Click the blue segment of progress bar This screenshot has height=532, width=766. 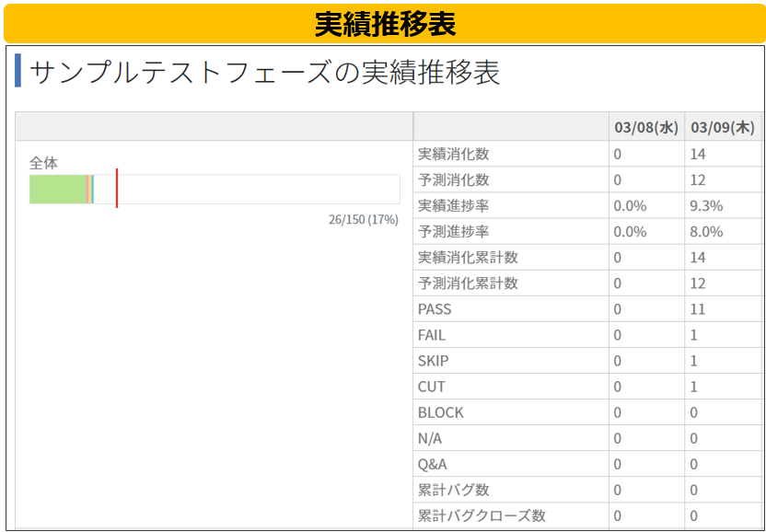(92, 189)
